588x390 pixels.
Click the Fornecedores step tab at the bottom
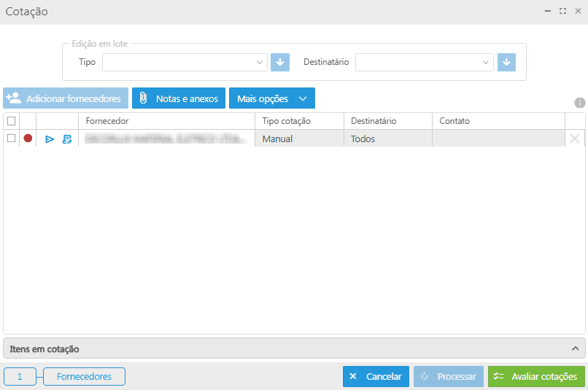point(84,377)
